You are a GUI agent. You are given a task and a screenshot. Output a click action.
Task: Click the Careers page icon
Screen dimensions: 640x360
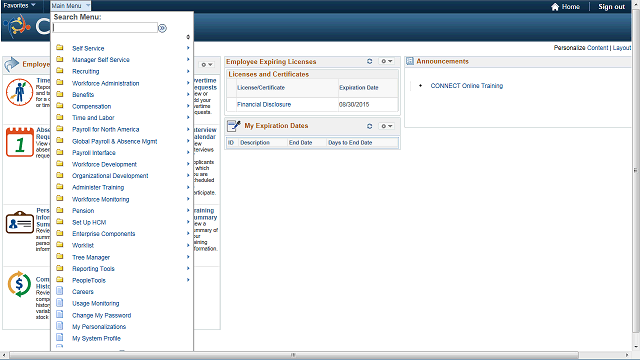pos(60,291)
